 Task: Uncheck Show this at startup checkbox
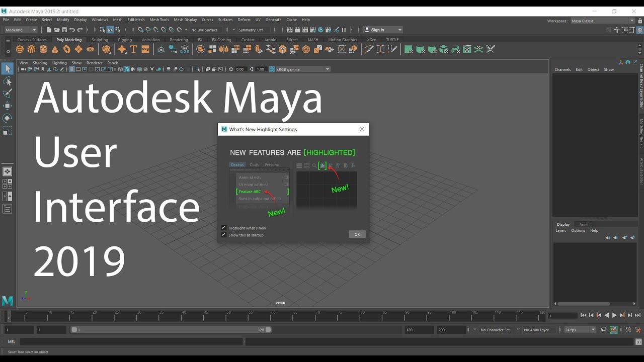(224, 235)
